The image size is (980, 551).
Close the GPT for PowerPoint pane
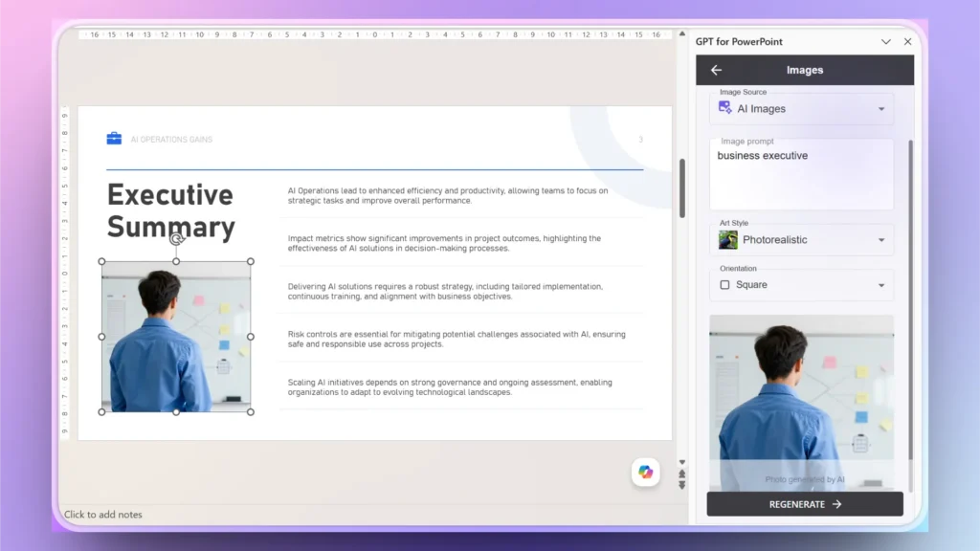(907, 42)
